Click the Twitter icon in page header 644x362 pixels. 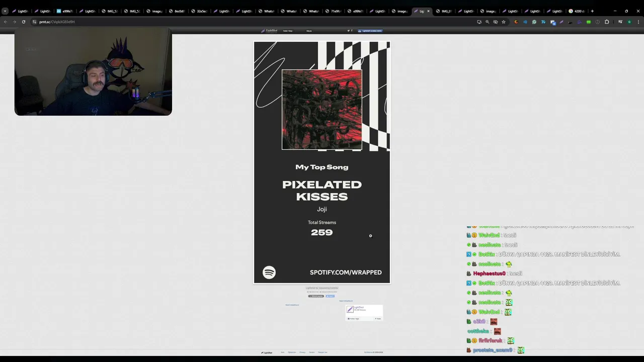pos(348,31)
